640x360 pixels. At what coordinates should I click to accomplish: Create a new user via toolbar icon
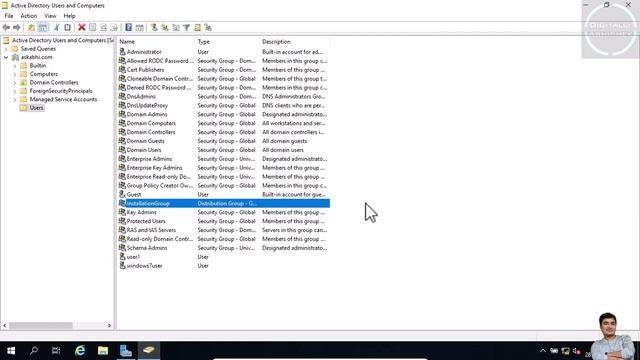point(154,27)
